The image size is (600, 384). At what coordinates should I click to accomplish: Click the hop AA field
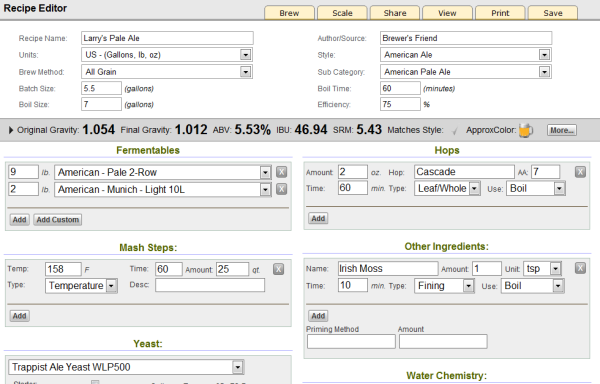546,172
